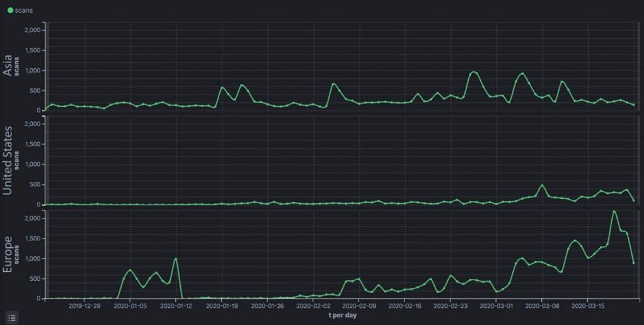The width and height of the screenshot is (644, 325).
Task: Click the 2020-03-15 date tick label
Action: click(x=587, y=305)
